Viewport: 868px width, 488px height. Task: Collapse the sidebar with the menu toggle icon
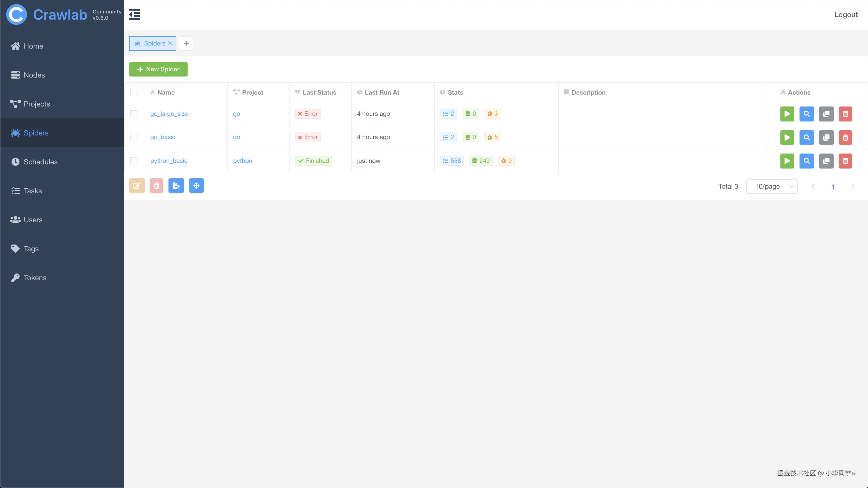click(134, 14)
